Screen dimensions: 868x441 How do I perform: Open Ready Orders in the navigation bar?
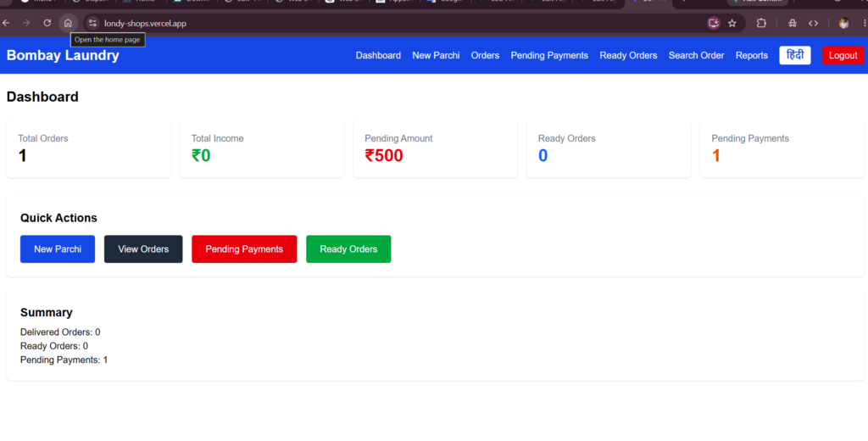click(x=628, y=55)
